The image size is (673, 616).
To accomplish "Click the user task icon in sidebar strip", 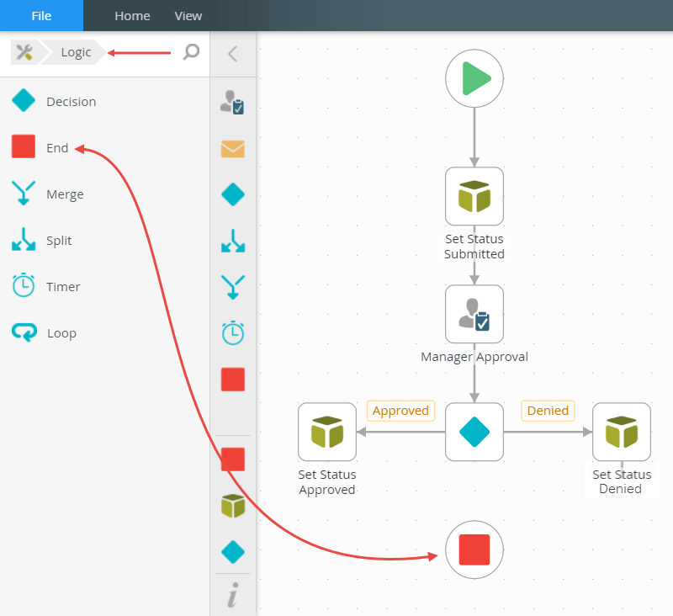I will [x=232, y=102].
